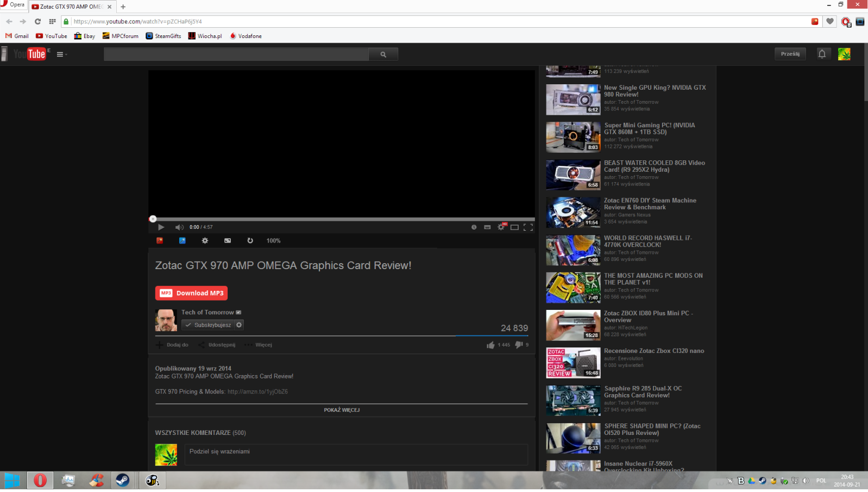Open the Speed Dial grid icon
This screenshot has height=492, width=868.
pos(52,22)
